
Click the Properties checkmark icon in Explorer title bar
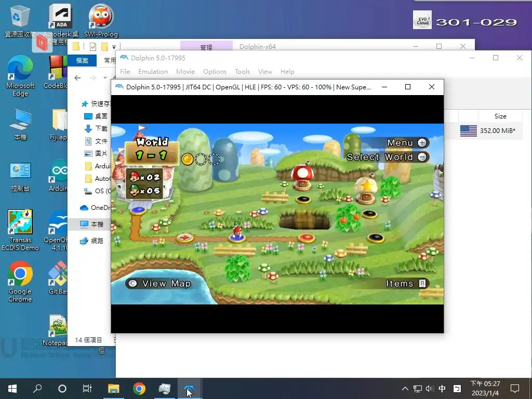point(93,46)
